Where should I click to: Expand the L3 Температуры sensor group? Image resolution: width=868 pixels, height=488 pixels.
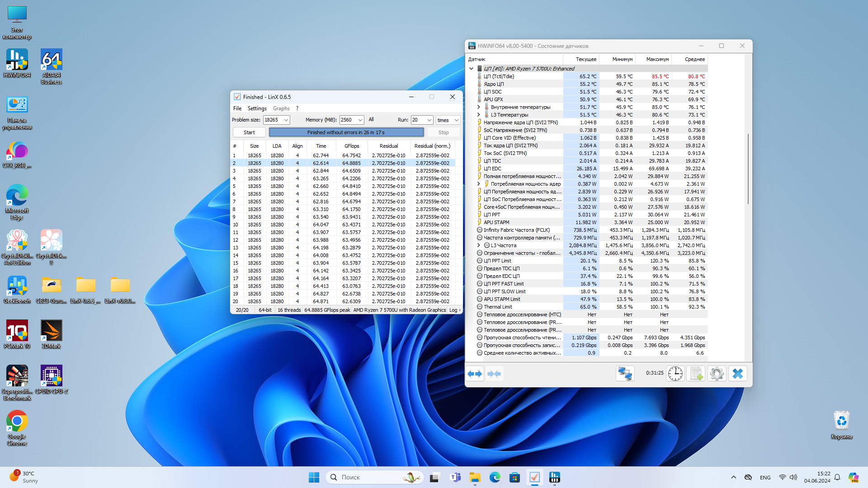pos(478,115)
